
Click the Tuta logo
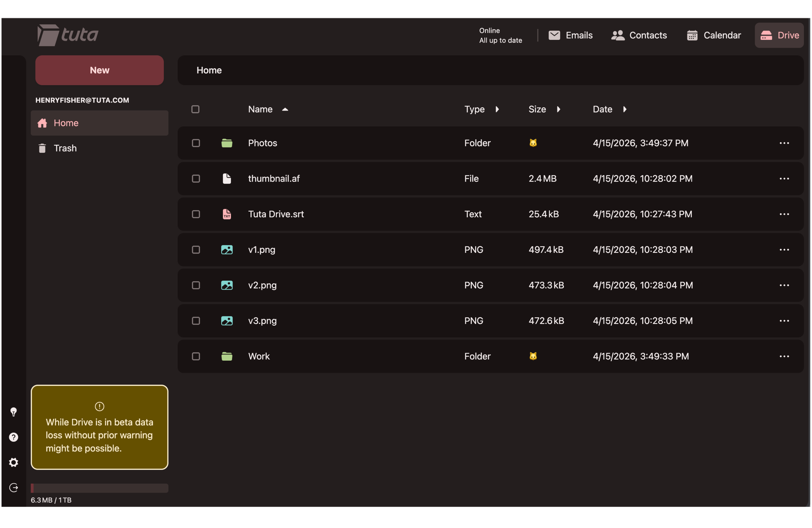click(68, 35)
